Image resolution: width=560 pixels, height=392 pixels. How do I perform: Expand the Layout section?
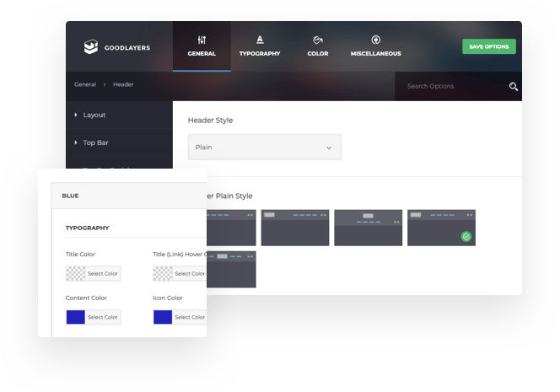tap(94, 115)
